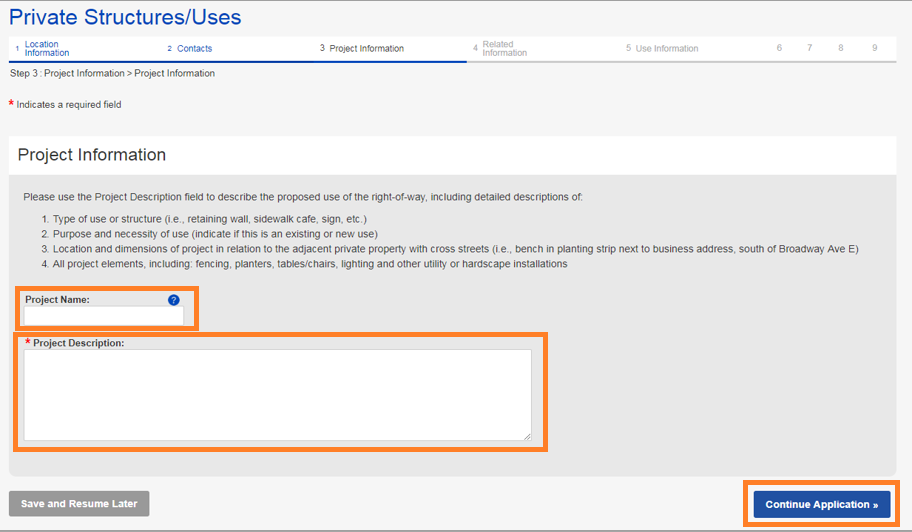Click the Project Description field label
Image resolution: width=912 pixels, height=532 pixels.
pos(78,343)
